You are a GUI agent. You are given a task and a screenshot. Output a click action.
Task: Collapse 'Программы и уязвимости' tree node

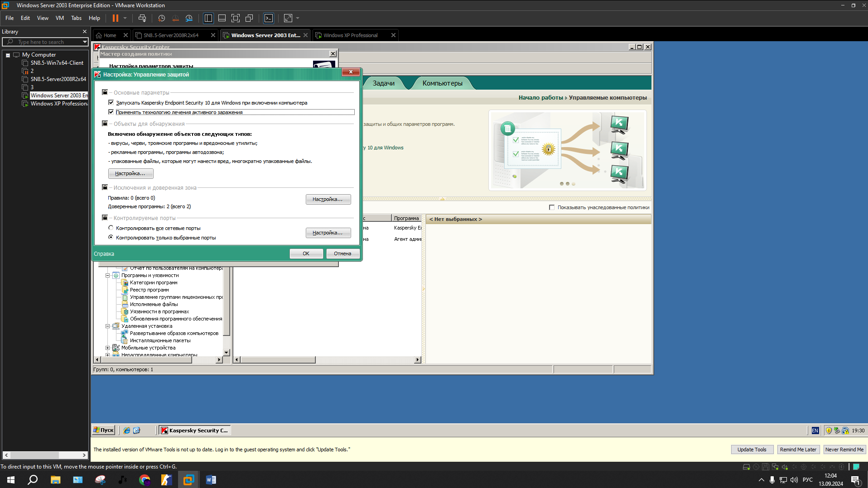[108, 275]
